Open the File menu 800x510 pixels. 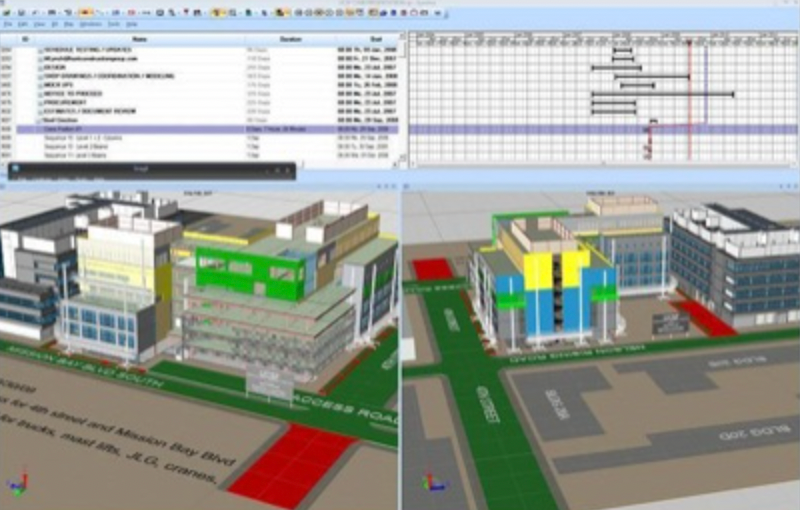pyautogui.click(x=8, y=24)
